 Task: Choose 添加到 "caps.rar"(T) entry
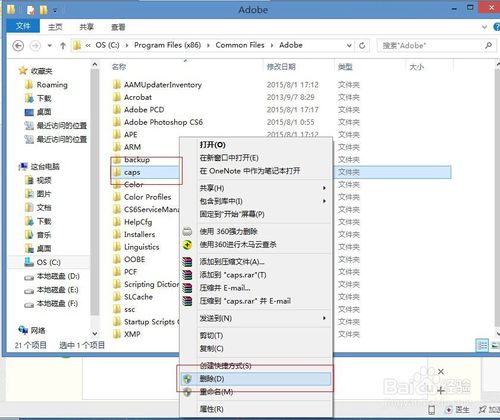point(256,275)
